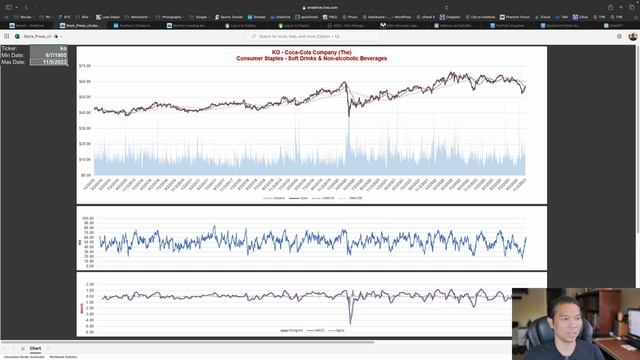Click the Close legend entry in price chart
The width and height of the screenshot is (640, 360).
pos(298,198)
